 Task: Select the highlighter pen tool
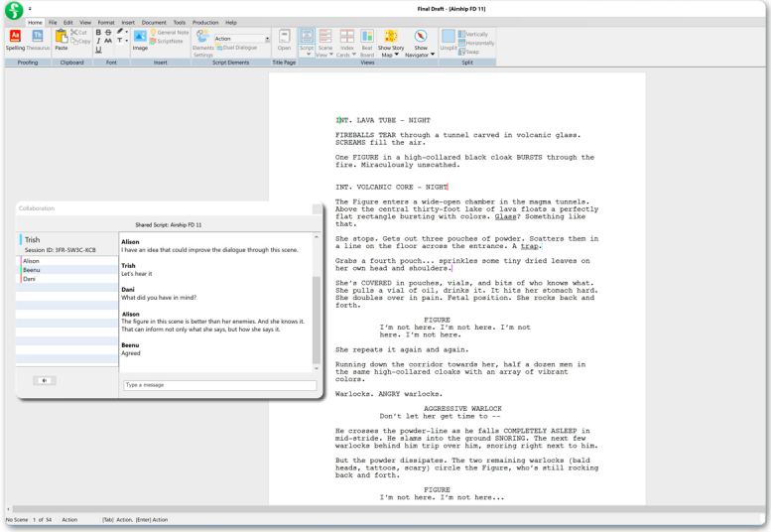(119, 32)
